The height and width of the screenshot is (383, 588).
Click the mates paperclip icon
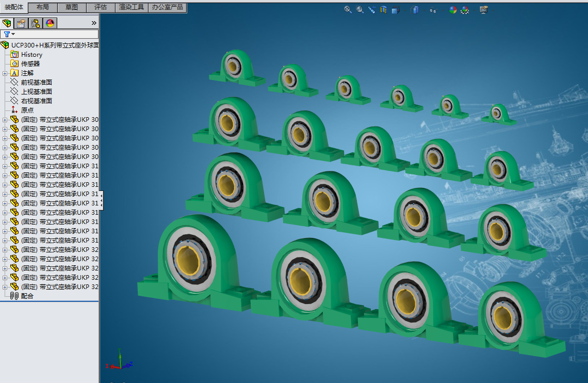(x=14, y=296)
